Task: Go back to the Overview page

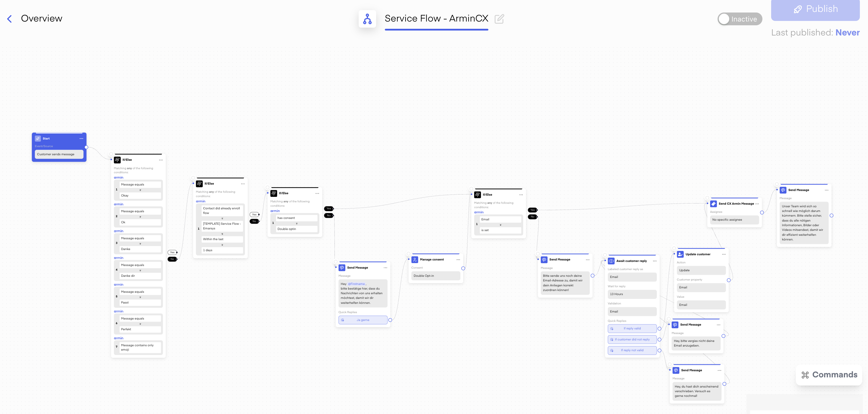Action: (x=41, y=19)
